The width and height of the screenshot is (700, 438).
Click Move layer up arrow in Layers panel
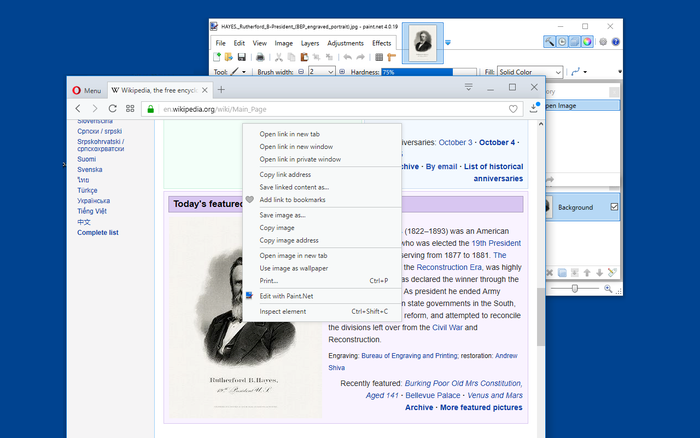tap(587, 272)
